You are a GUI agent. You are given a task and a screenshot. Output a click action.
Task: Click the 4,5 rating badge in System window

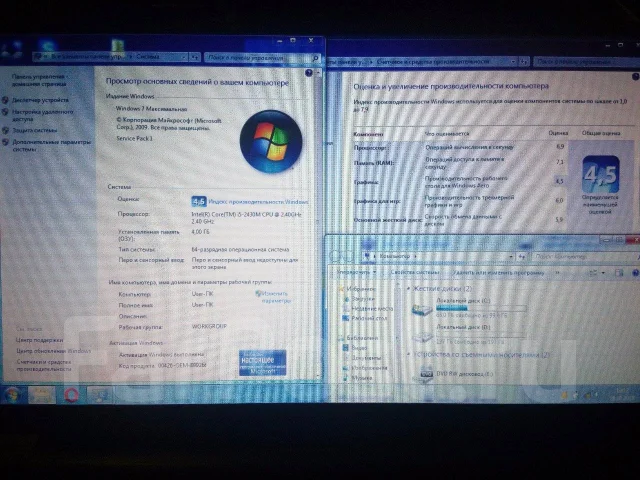(199, 201)
